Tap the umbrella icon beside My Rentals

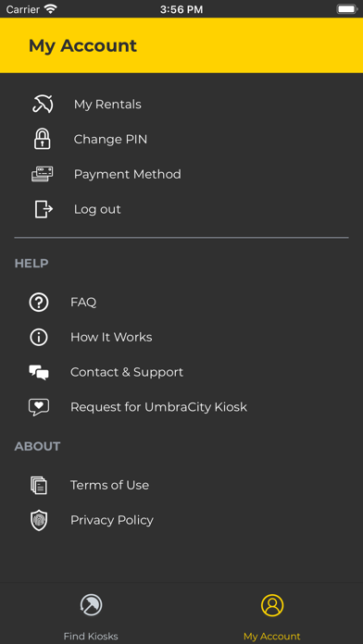point(43,105)
